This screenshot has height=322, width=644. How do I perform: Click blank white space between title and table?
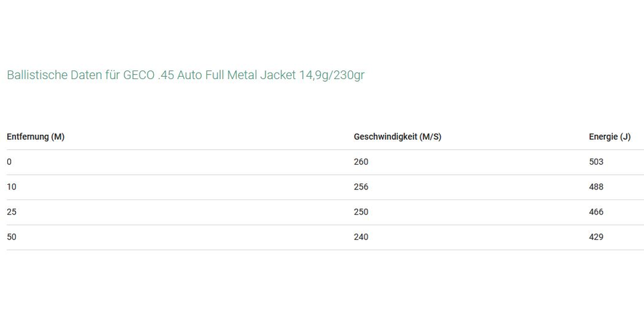pyautogui.click(x=322, y=105)
